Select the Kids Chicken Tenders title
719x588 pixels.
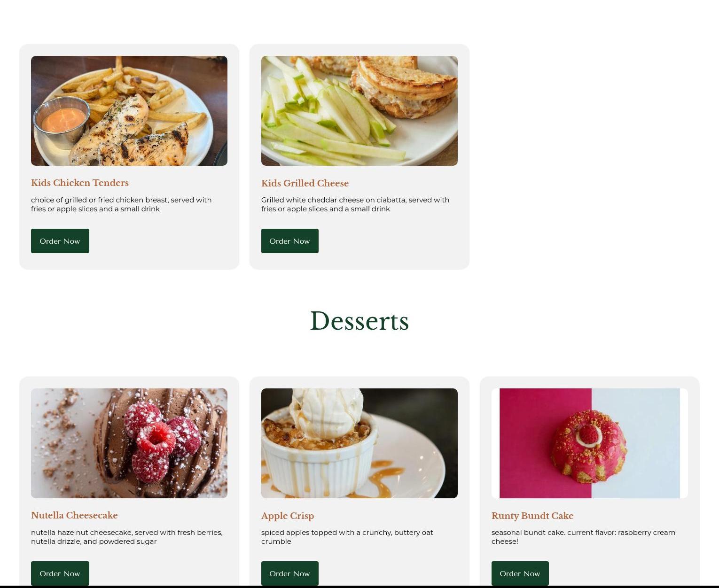coord(80,183)
